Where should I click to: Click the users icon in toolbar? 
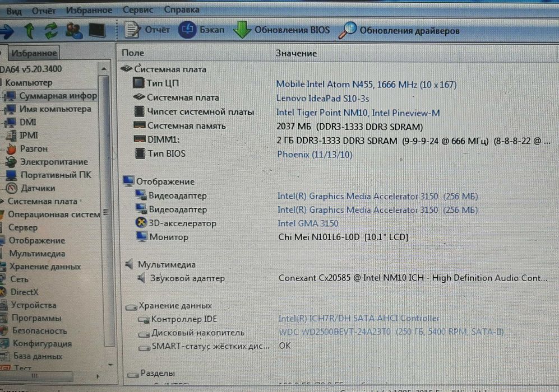click(74, 31)
